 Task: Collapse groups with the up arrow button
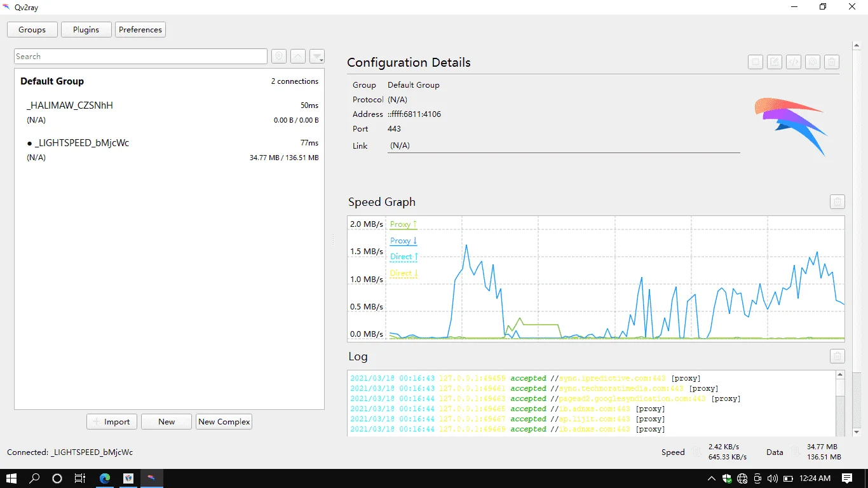(x=298, y=57)
